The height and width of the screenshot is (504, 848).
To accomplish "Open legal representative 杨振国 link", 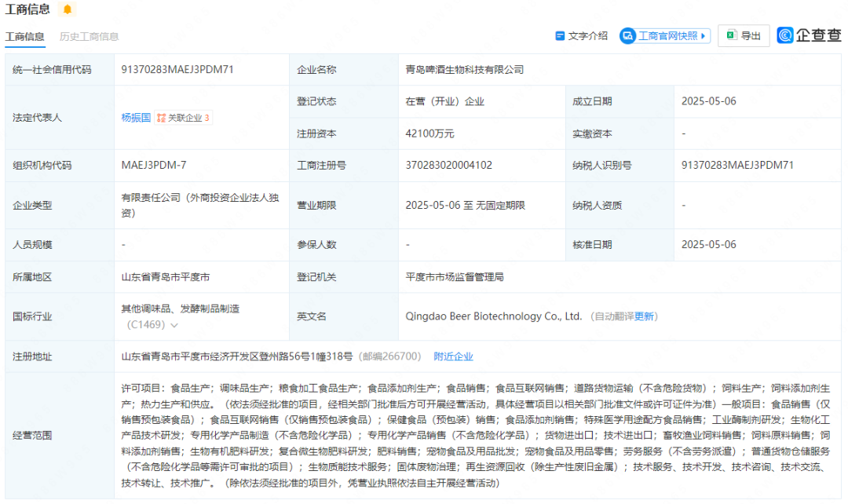I will click(x=136, y=117).
